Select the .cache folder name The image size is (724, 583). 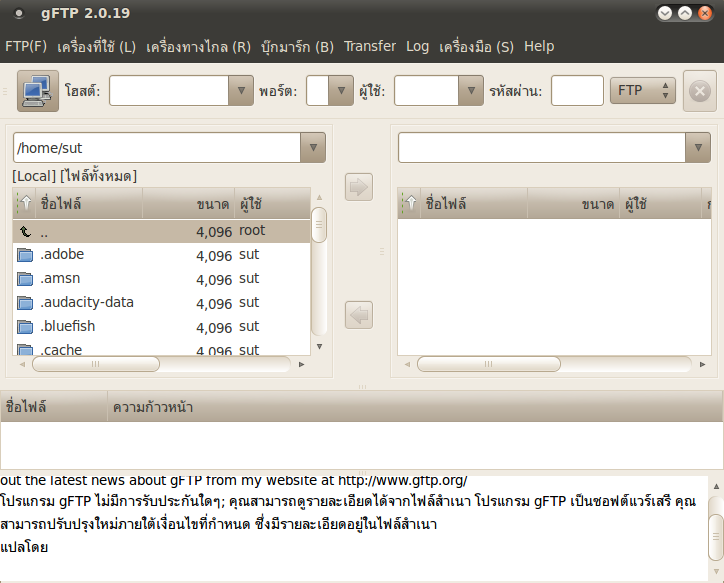click(61, 350)
